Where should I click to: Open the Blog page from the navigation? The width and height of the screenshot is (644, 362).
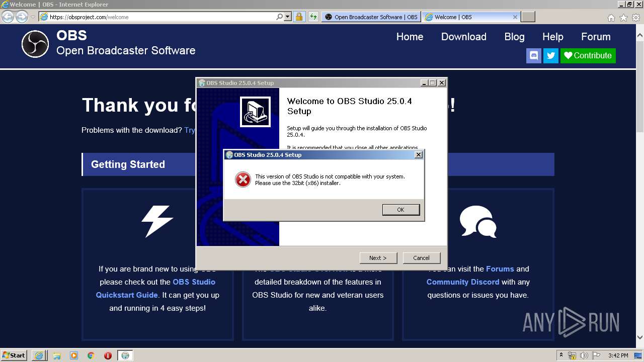click(x=514, y=37)
